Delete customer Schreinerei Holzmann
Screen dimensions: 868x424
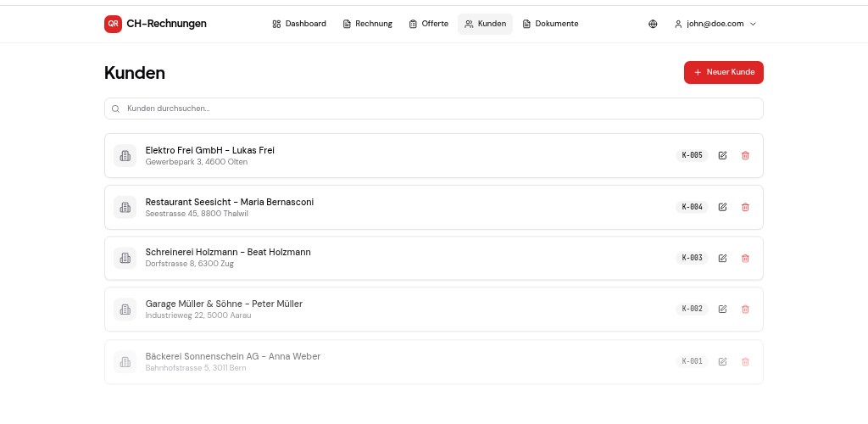[745, 258]
